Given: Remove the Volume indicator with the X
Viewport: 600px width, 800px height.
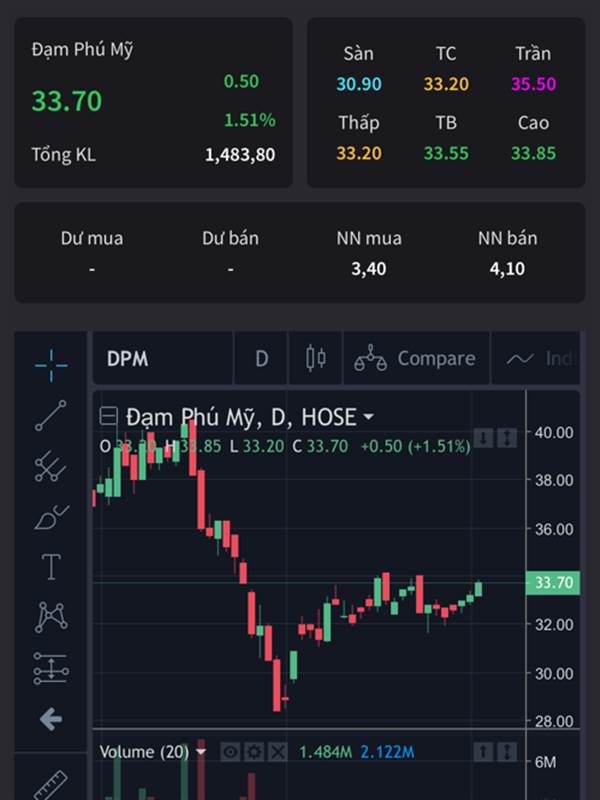Looking at the screenshot, I should [277, 752].
